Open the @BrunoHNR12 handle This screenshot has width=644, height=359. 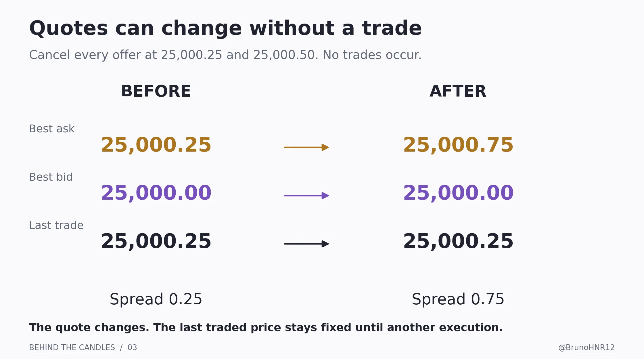coord(586,347)
